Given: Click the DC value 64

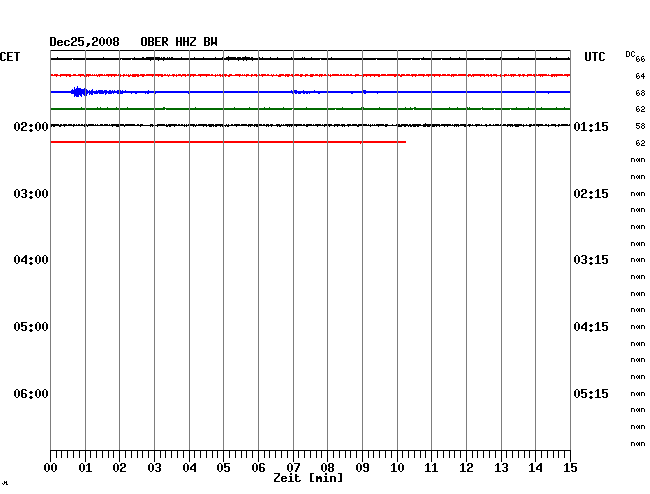Looking at the screenshot, I should [640, 76].
